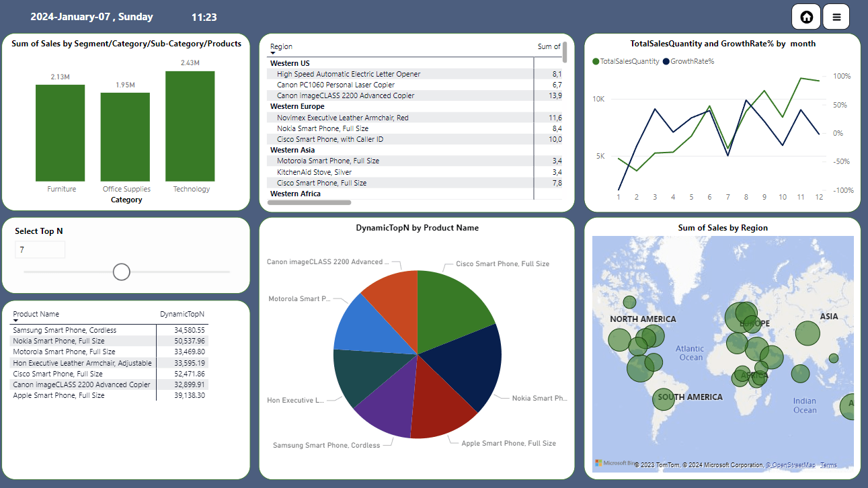The width and height of the screenshot is (868, 488).
Task: Click the Western Europe region group row
Action: click(297, 106)
